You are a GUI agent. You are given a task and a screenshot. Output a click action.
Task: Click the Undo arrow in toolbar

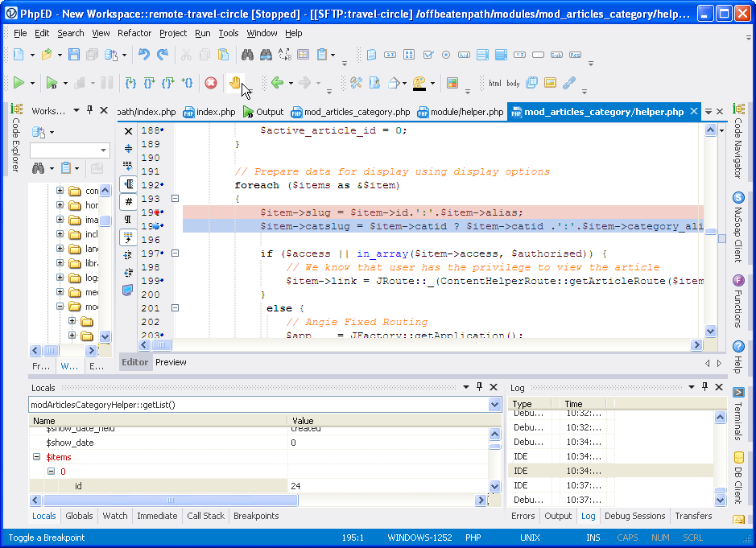point(144,55)
